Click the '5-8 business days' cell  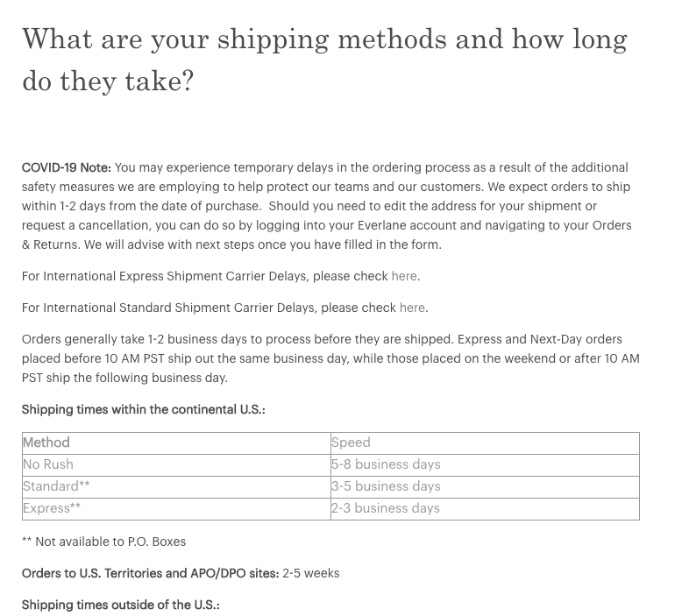[386, 464]
